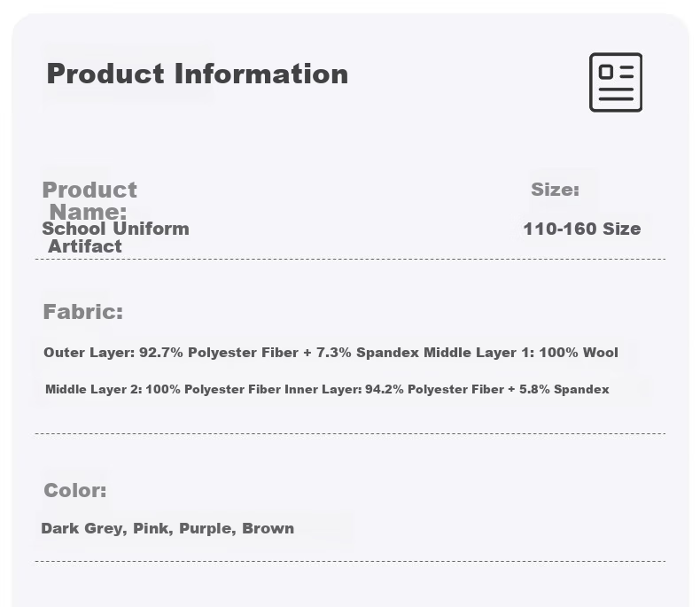Click the Fabric label
Viewport: 700px width, 607px height.
tap(83, 312)
